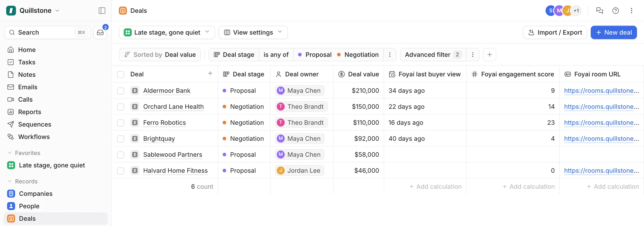Open Companies under Records
644x226 pixels.
36,193
